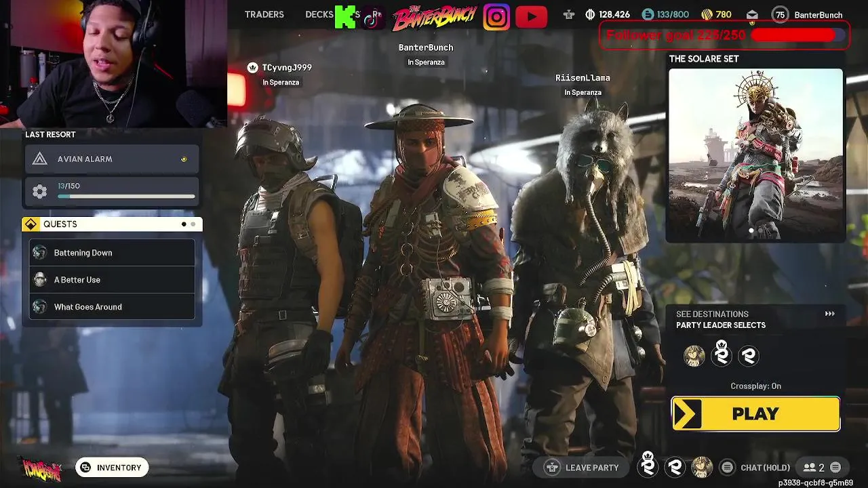The image size is (868, 488).
Task: Open the DECKS tab
Action: pyautogui.click(x=319, y=14)
